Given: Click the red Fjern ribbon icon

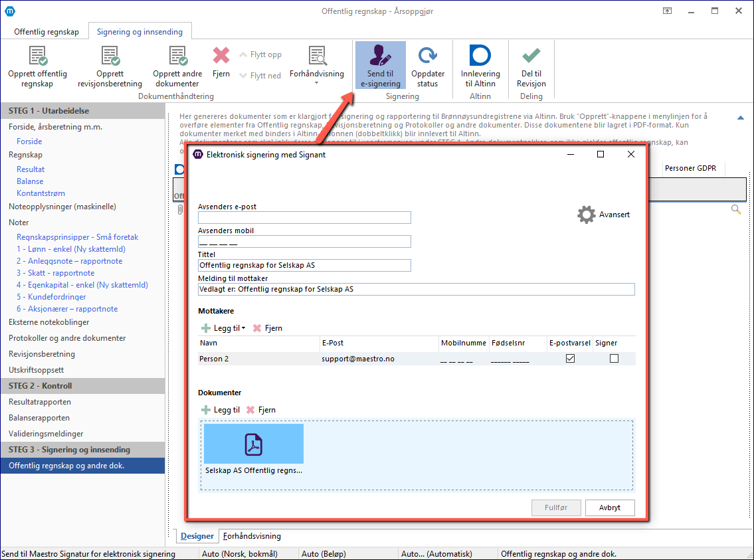Looking at the screenshot, I should pos(221,55).
